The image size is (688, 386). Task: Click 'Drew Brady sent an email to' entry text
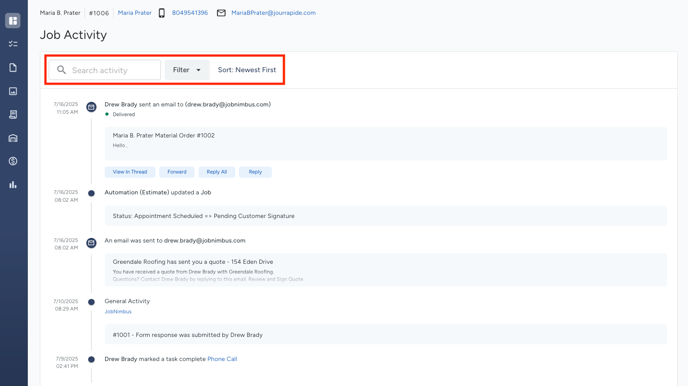188,105
